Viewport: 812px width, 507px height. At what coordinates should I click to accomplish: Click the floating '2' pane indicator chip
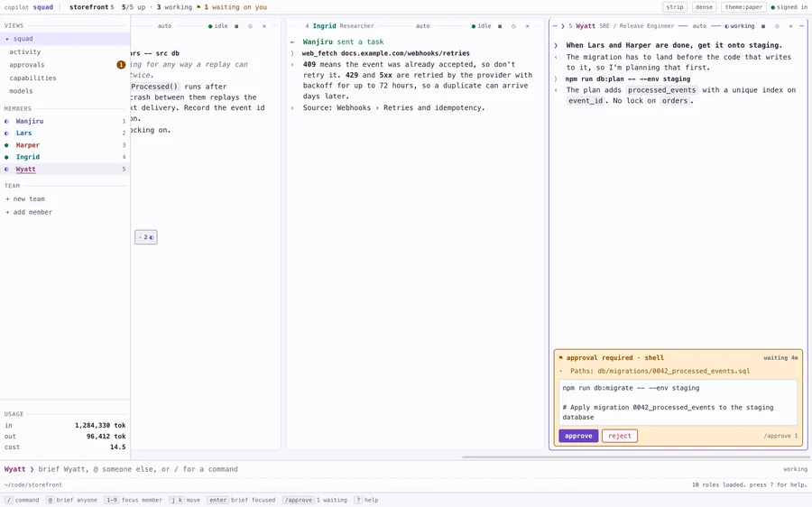point(146,237)
